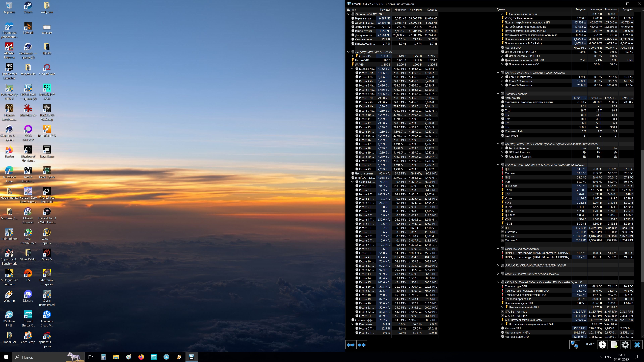Image resolution: width=644 pixels, height=362 pixels.
Task: Click the blue X close sensors button
Action: tap(637, 345)
